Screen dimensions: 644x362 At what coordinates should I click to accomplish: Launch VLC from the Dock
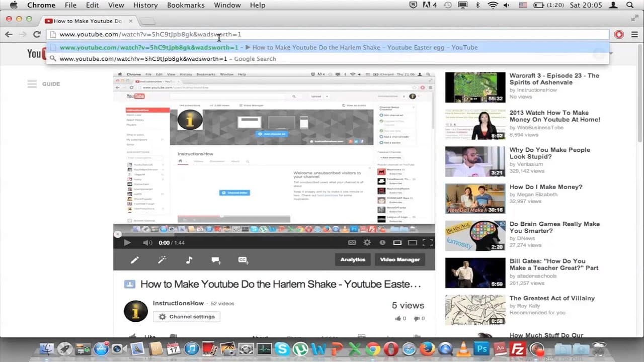click(x=463, y=349)
